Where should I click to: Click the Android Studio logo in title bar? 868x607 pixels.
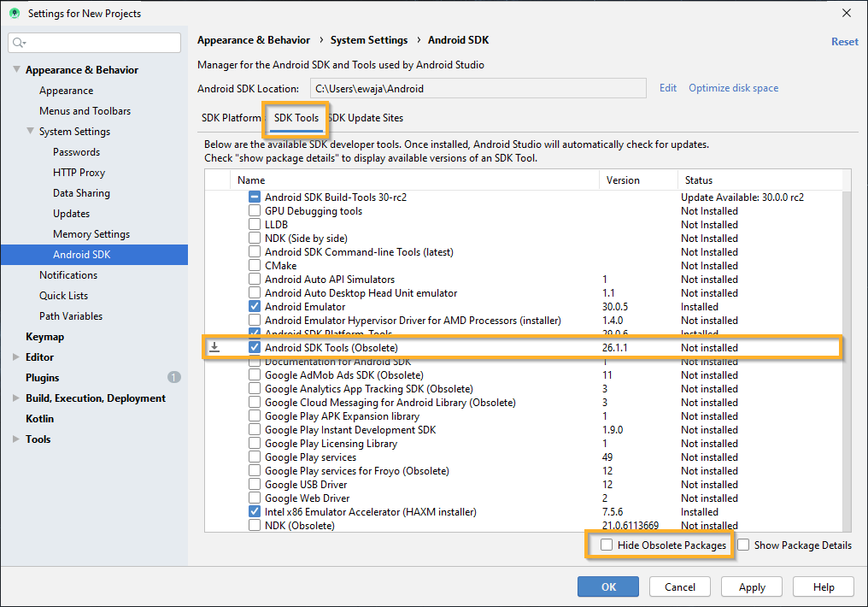(x=15, y=14)
